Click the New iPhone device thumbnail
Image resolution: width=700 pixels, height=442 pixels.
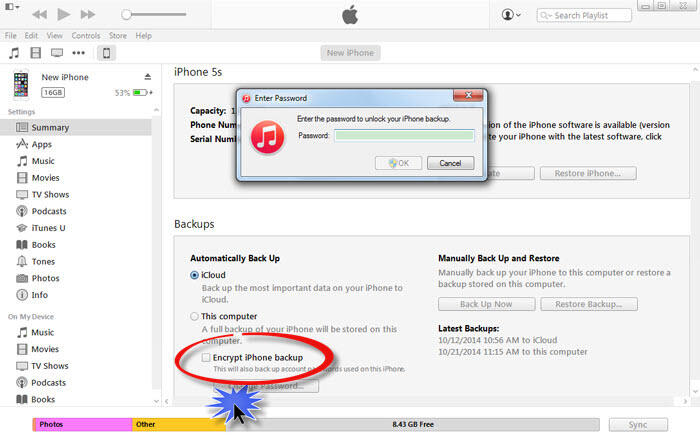coord(21,84)
